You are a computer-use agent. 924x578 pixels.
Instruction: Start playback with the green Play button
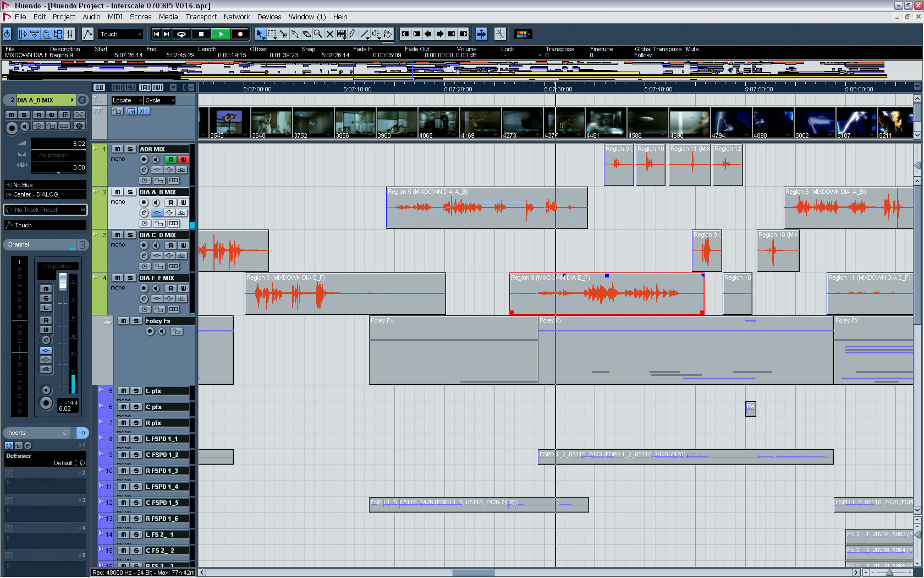pyautogui.click(x=221, y=34)
